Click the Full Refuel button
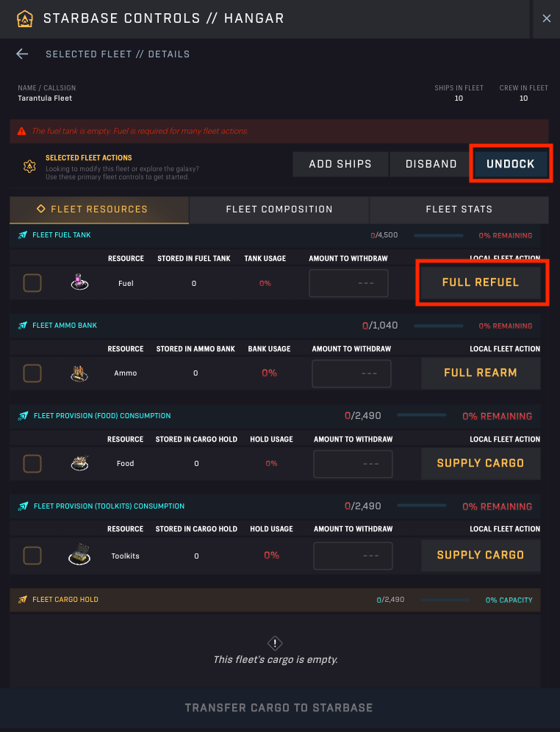Screen dimensions: 560x732 coord(480,282)
